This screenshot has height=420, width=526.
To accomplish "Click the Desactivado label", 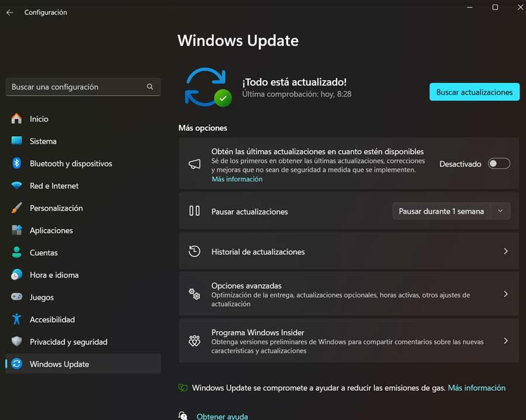I will pyautogui.click(x=461, y=164).
